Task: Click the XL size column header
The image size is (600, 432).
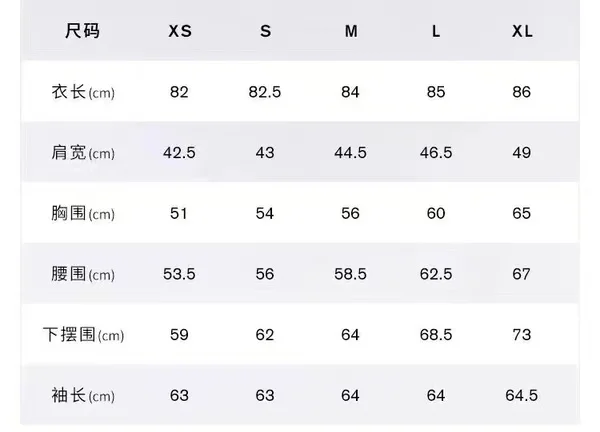Action: 522,31
